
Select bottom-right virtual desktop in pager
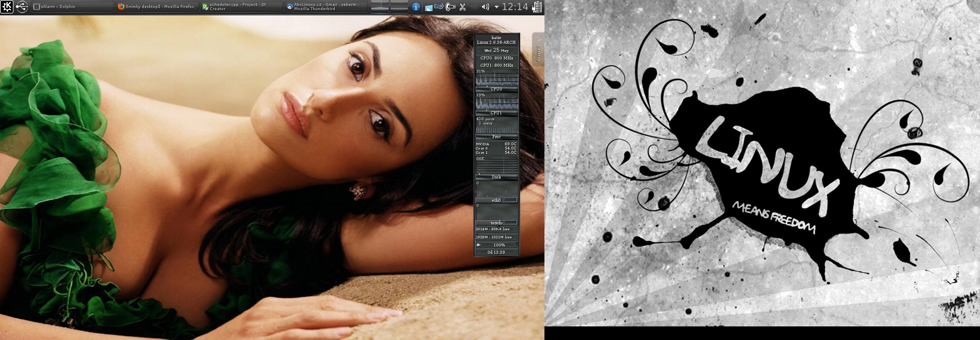pos(399,10)
